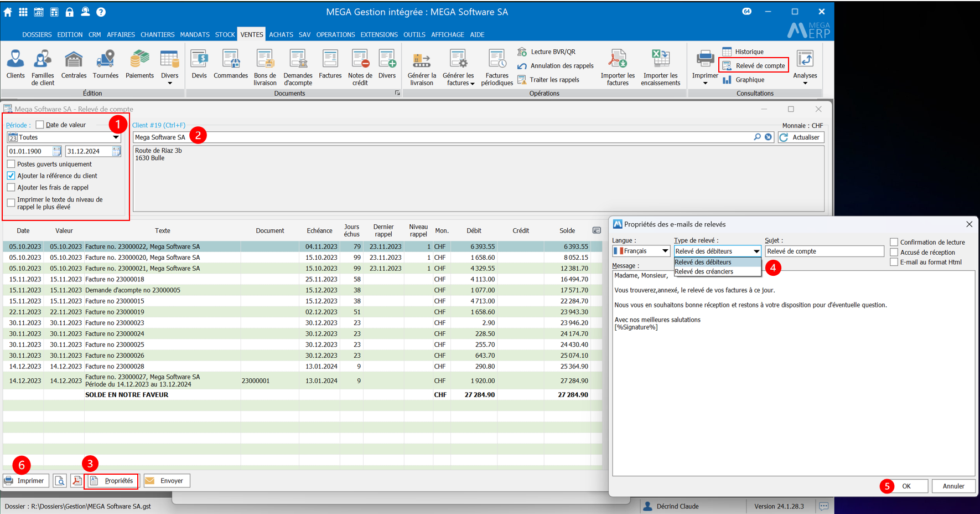Open the help question-mark icon
Viewport: 980px width, 514px height.
tap(101, 12)
